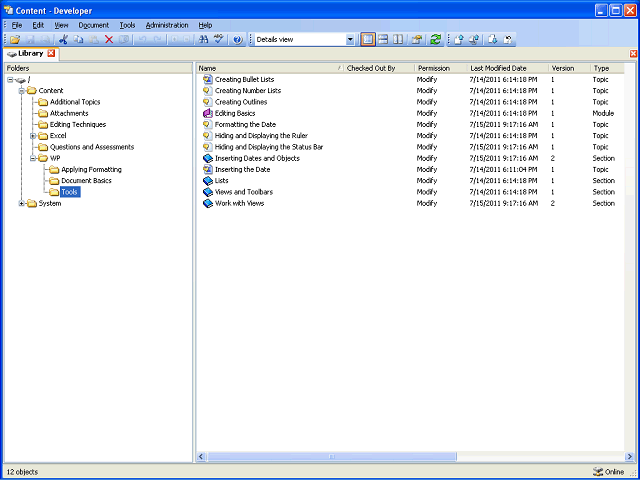Image resolution: width=640 pixels, height=480 pixels.
Task: Select the single pane layout icon
Action: [x=368, y=40]
